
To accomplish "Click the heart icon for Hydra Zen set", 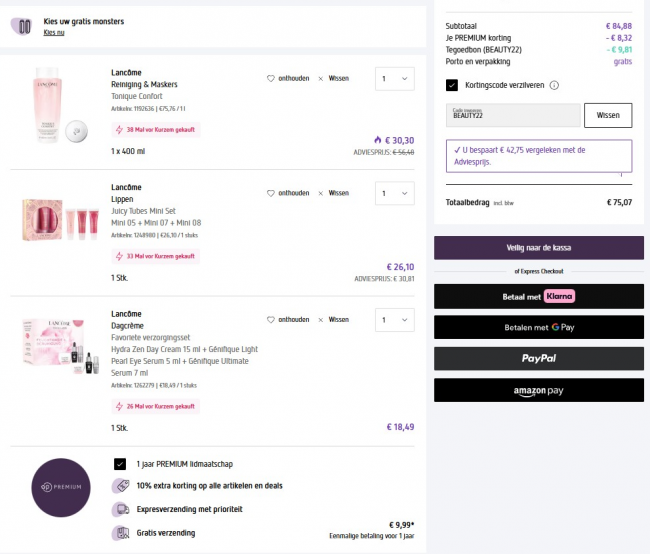I will [x=270, y=320].
